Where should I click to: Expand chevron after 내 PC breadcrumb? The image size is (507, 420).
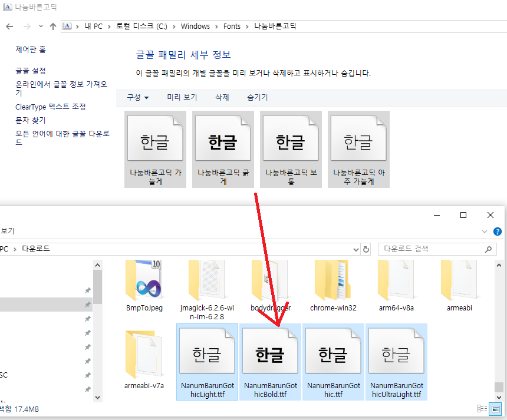pyautogui.click(x=109, y=27)
